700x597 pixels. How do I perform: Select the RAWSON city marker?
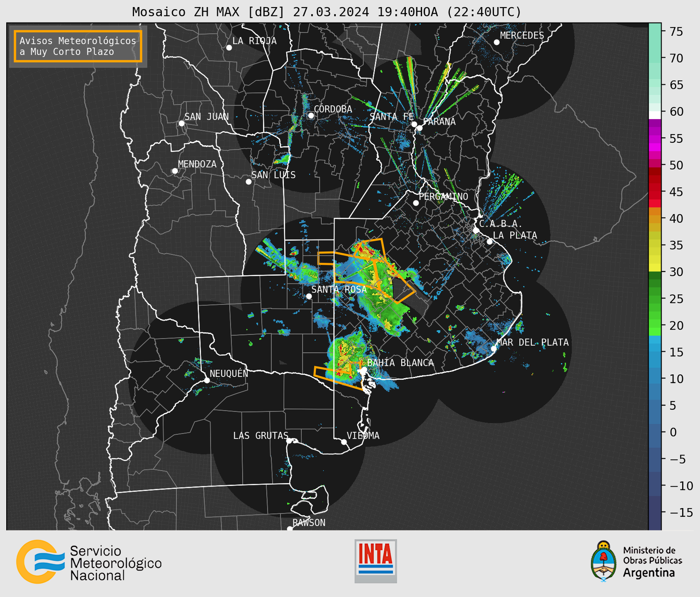tap(290, 529)
